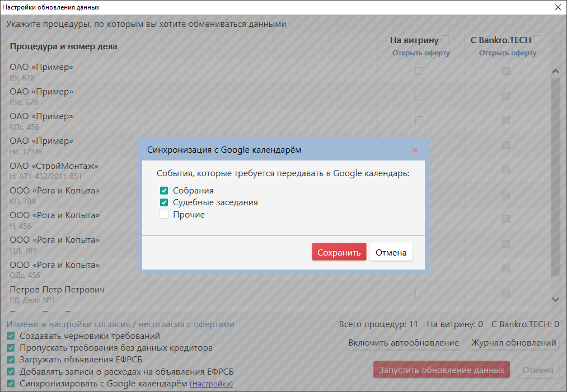Open the offer link under На витрину
The image size is (567, 392).
(x=420, y=53)
